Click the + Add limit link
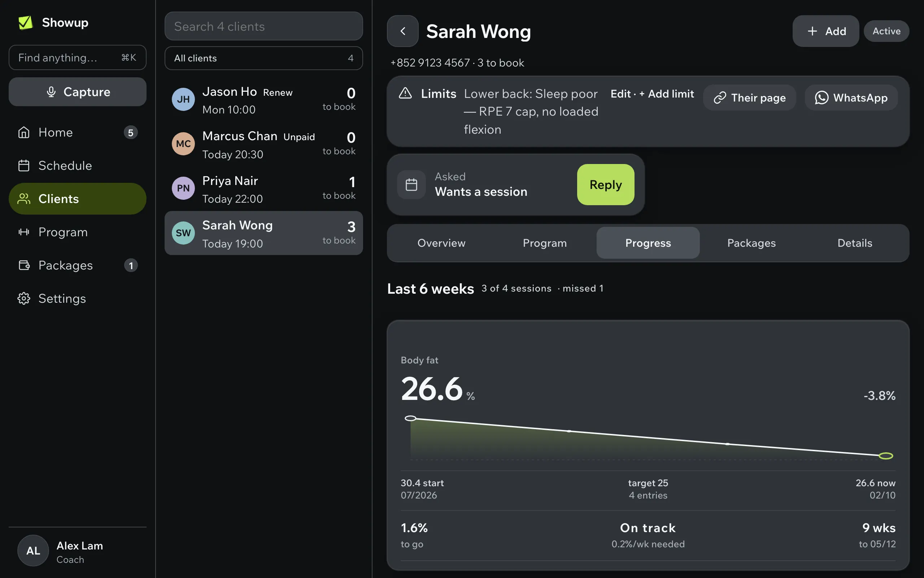The height and width of the screenshot is (578, 924). [x=667, y=94]
